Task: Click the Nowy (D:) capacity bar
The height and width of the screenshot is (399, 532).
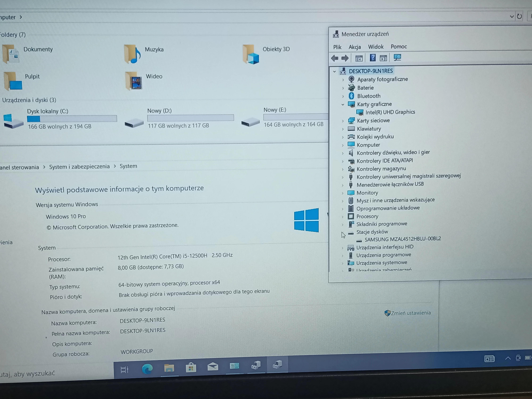Action: [190, 118]
